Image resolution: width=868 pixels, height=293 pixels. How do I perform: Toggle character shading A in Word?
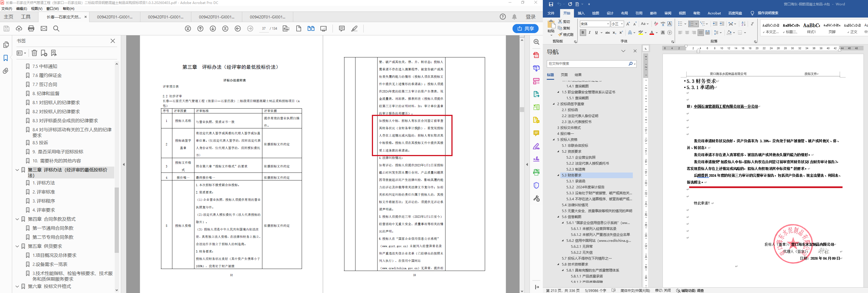coord(663,32)
